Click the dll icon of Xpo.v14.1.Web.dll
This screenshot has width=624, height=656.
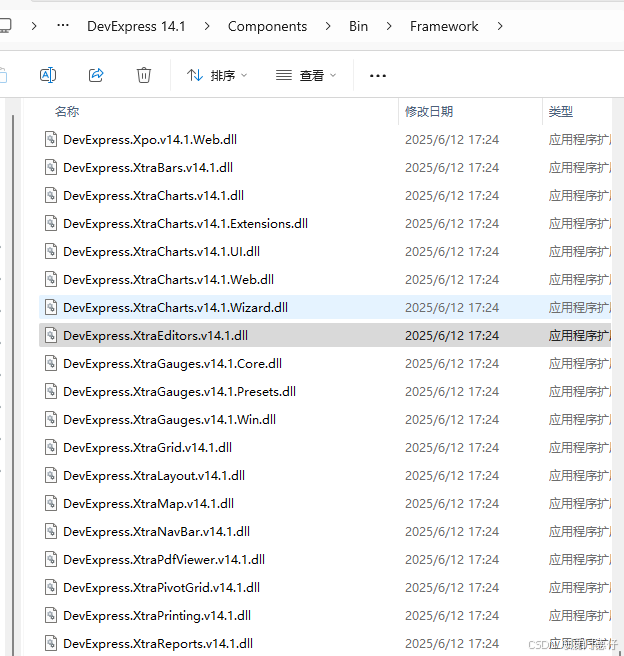pos(51,139)
